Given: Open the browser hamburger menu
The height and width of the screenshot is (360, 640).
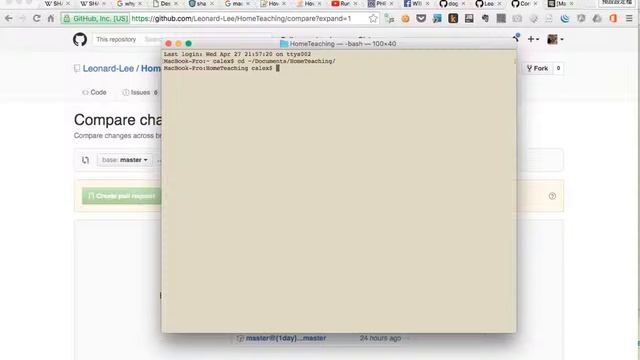Looking at the screenshot, I should [x=629, y=18].
